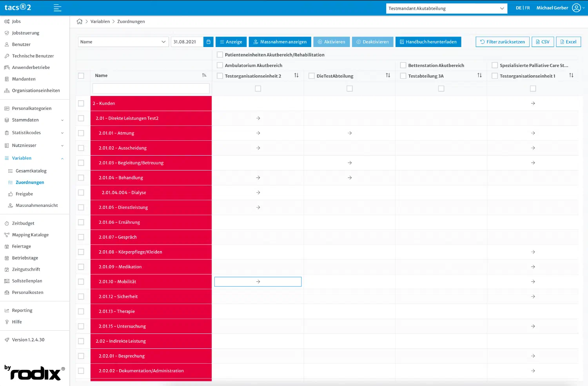588x386 pixels.
Task: Check the Bettenstation Akutbereich checkbox
Action: click(403, 65)
